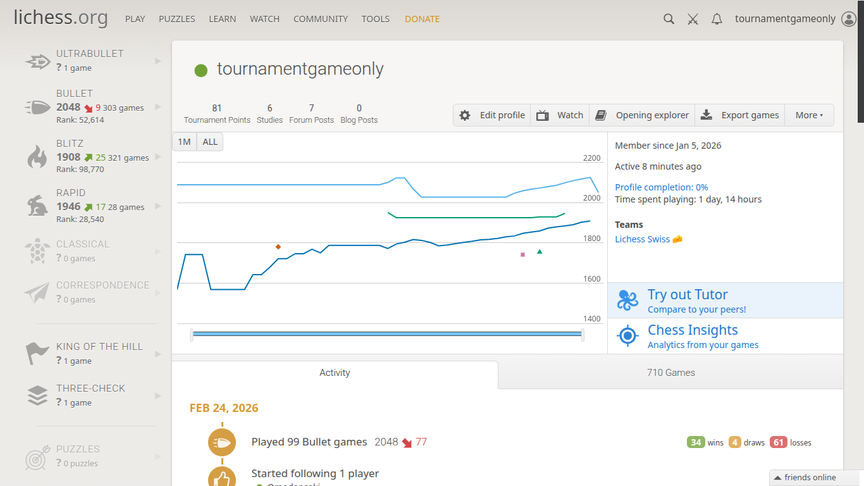This screenshot has width=864, height=486.
Task: Toggle chart range to 1M
Action: tap(185, 142)
